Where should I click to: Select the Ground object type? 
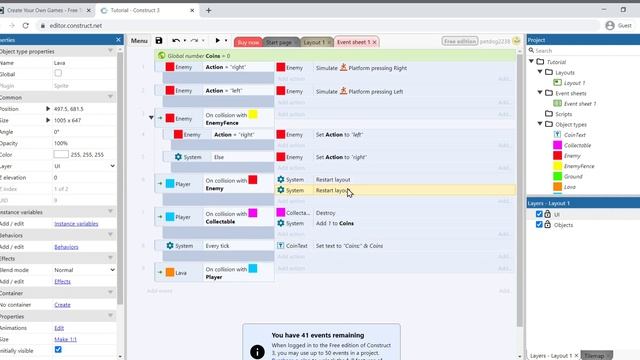pyautogui.click(x=573, y=176)
